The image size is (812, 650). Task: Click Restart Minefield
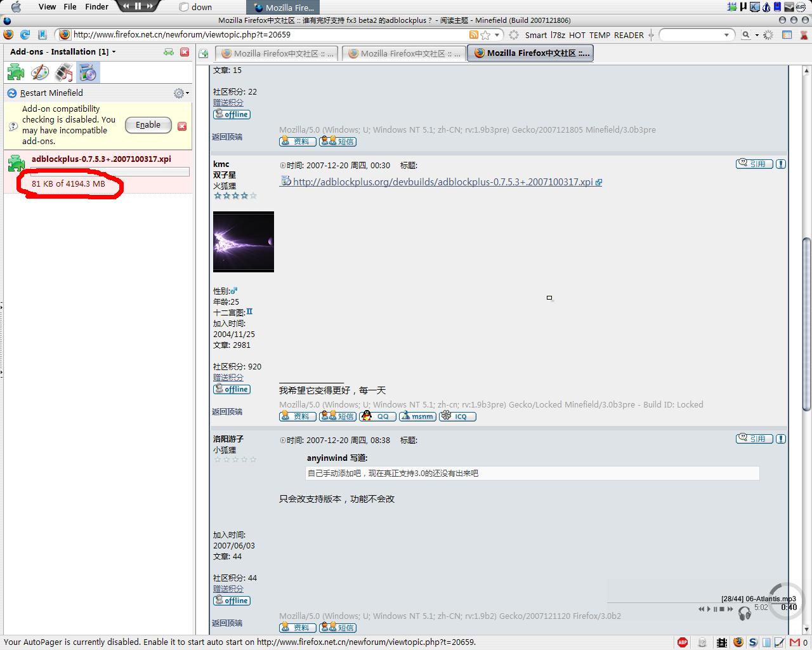tap(51, 93)
